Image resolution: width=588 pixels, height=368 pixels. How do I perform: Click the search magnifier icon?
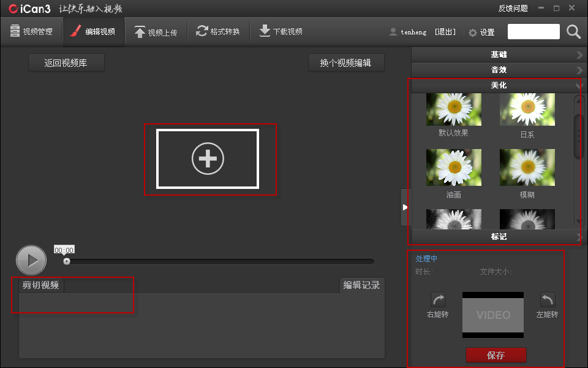[573, 32]
